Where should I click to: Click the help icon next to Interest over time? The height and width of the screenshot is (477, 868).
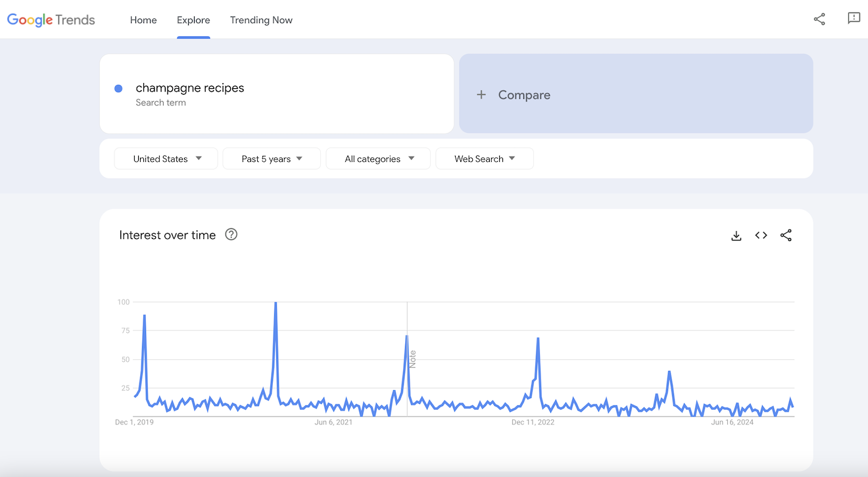click(x=231, y=234)
